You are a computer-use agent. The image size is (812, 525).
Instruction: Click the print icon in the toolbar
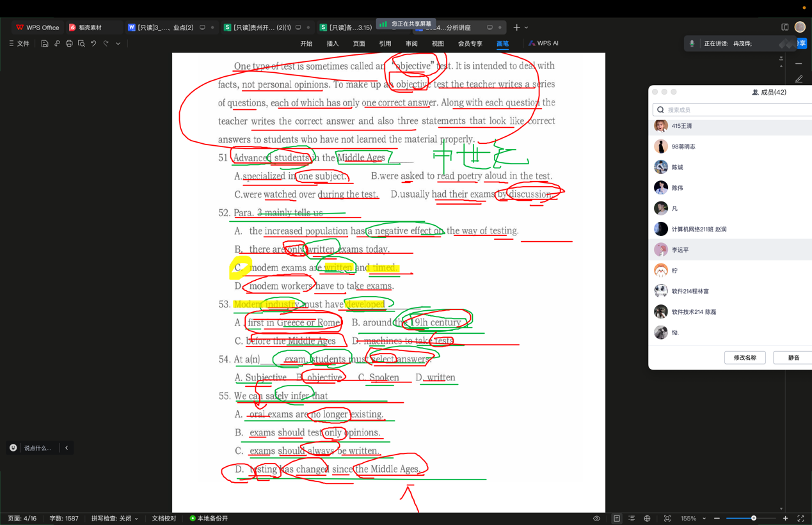tap(69, 43)
